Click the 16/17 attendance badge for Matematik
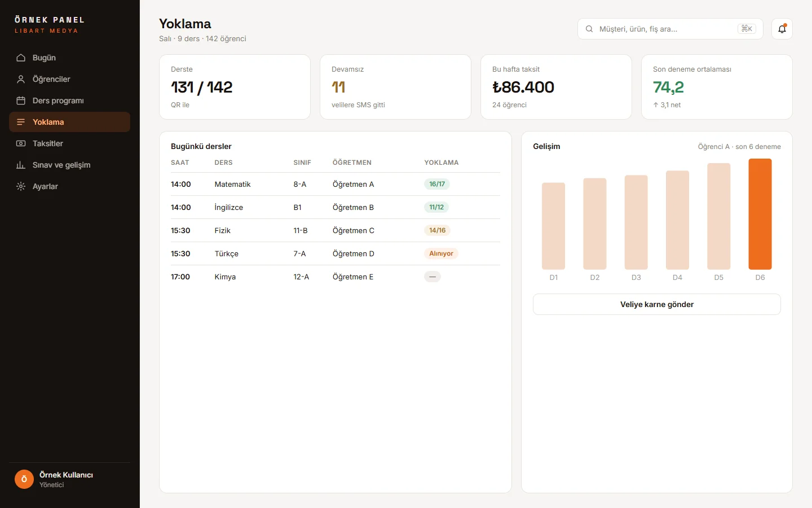The width and height of the screenshot is (812, 508). 437,184
